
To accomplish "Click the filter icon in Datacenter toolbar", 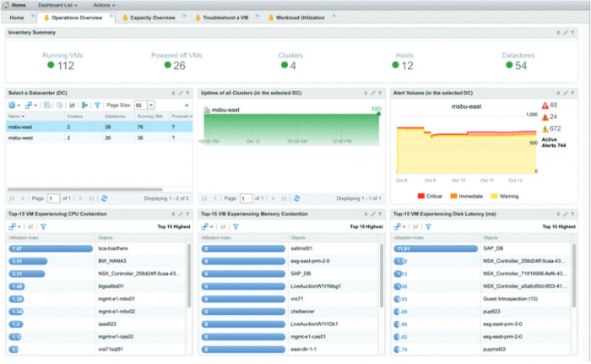I will coord(97,106).
